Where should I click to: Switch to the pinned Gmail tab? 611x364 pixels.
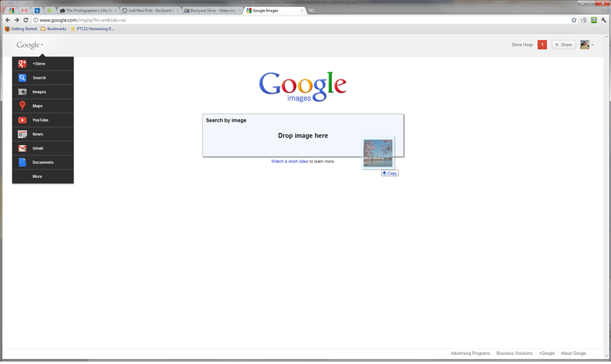pos(24,11)
